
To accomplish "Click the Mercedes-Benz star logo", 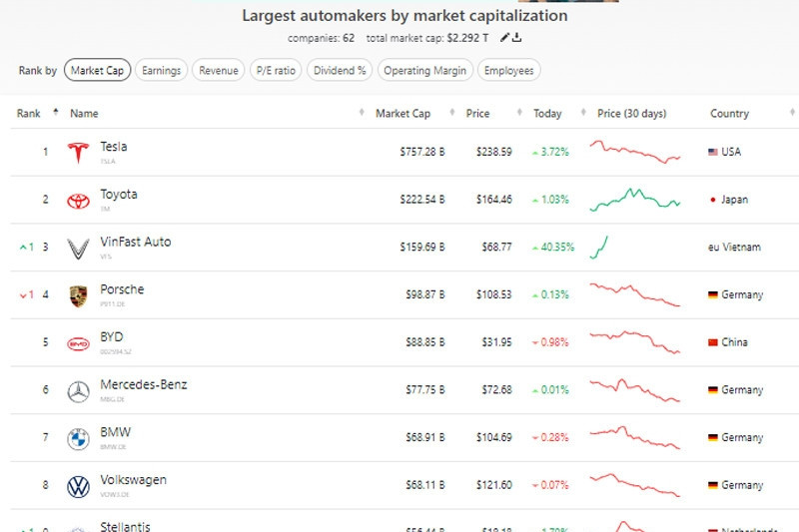I will [x=78, y=391].
